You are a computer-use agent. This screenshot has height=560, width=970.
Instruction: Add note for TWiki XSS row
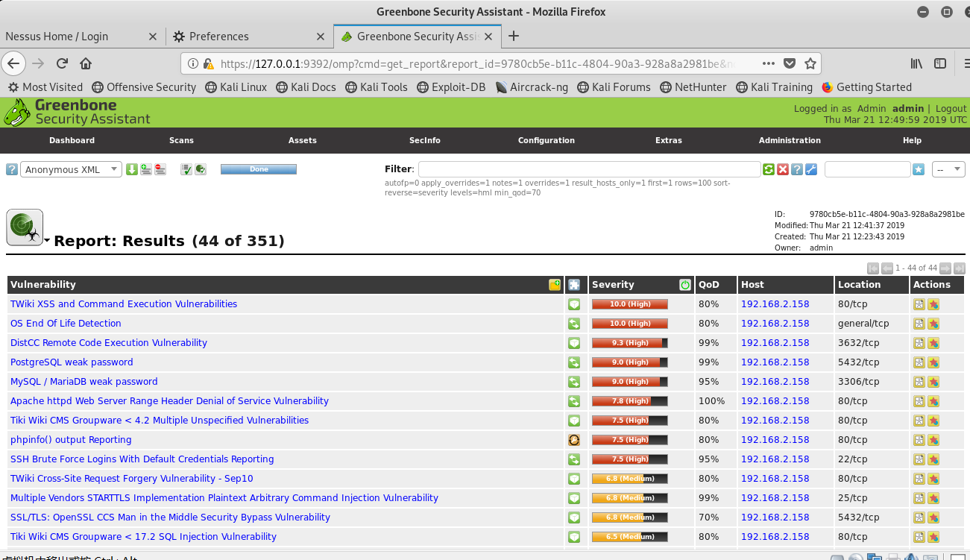coord(919,304)
